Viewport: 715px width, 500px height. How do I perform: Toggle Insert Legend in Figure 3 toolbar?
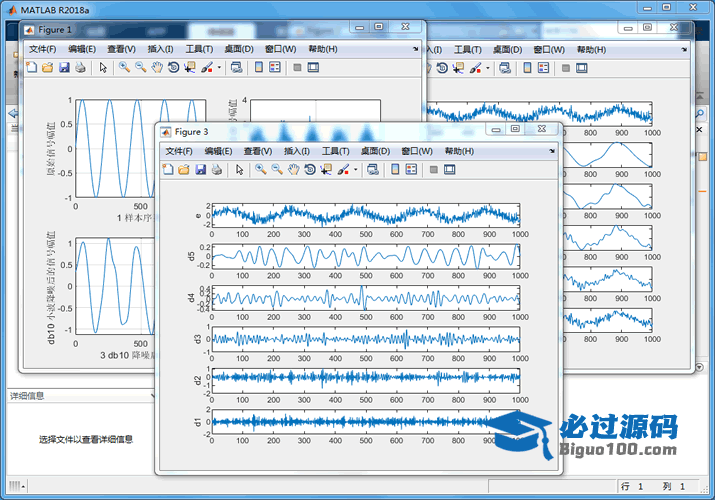(412, 170)
